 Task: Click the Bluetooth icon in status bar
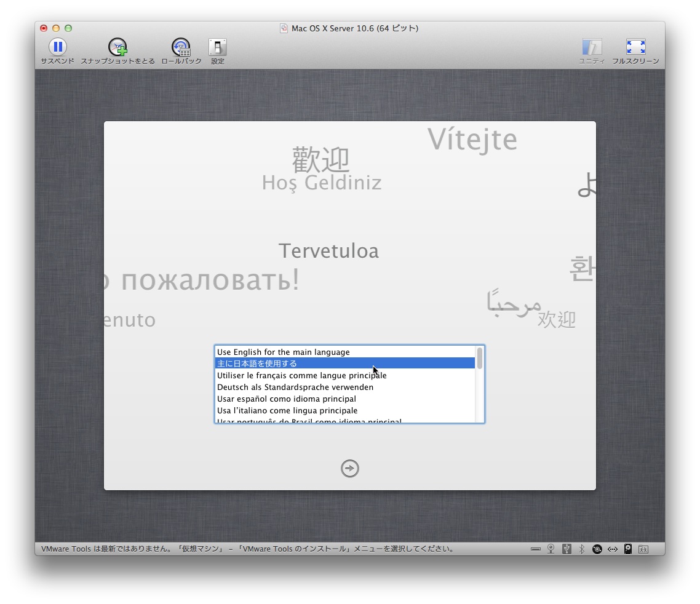click(x=582, y=549)
